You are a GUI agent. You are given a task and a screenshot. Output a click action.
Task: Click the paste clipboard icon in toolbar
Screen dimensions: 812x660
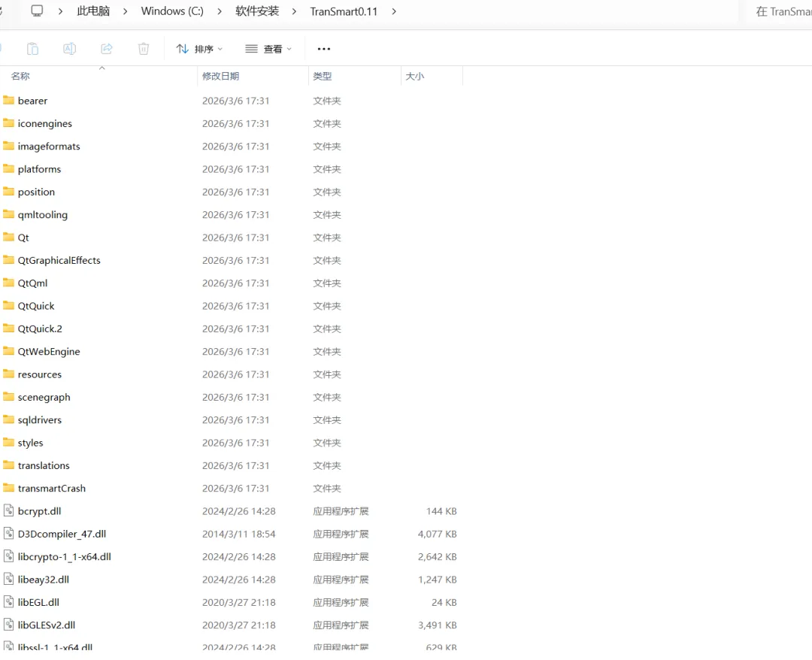pos(32,49)
